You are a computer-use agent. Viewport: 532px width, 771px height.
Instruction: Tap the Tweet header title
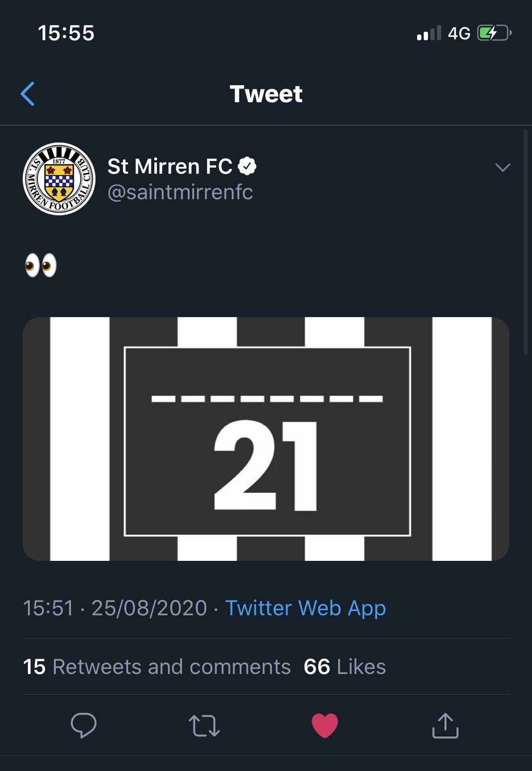coord(266,94)
